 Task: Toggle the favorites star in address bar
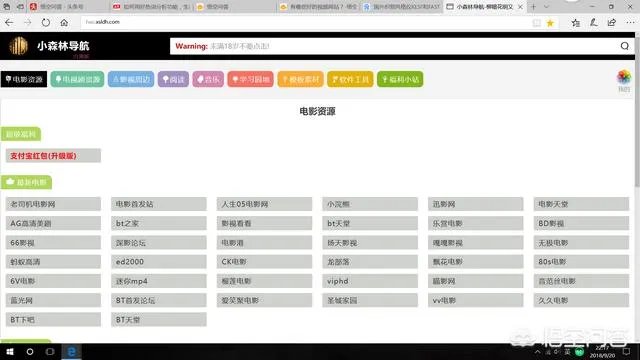coord(550,23)
